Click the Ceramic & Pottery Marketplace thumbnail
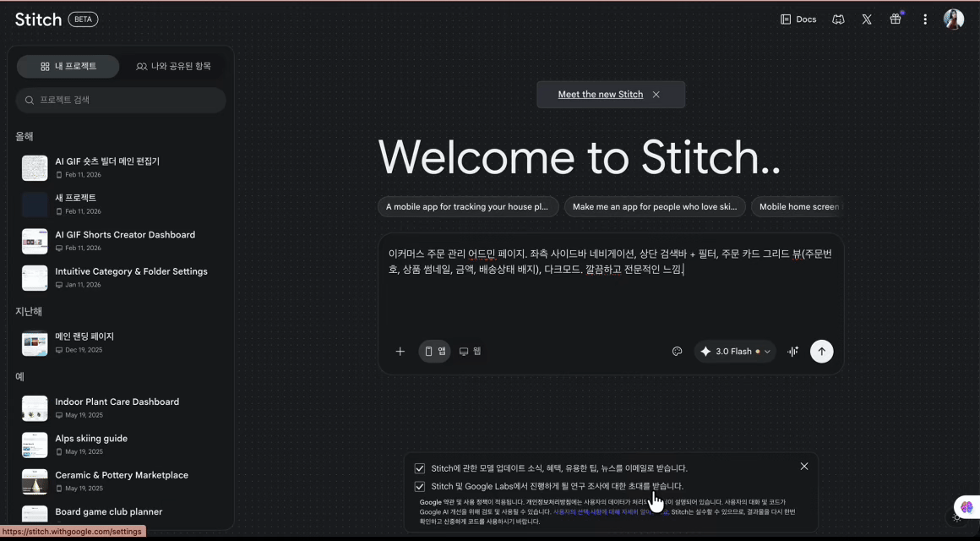 click(35, 482)
